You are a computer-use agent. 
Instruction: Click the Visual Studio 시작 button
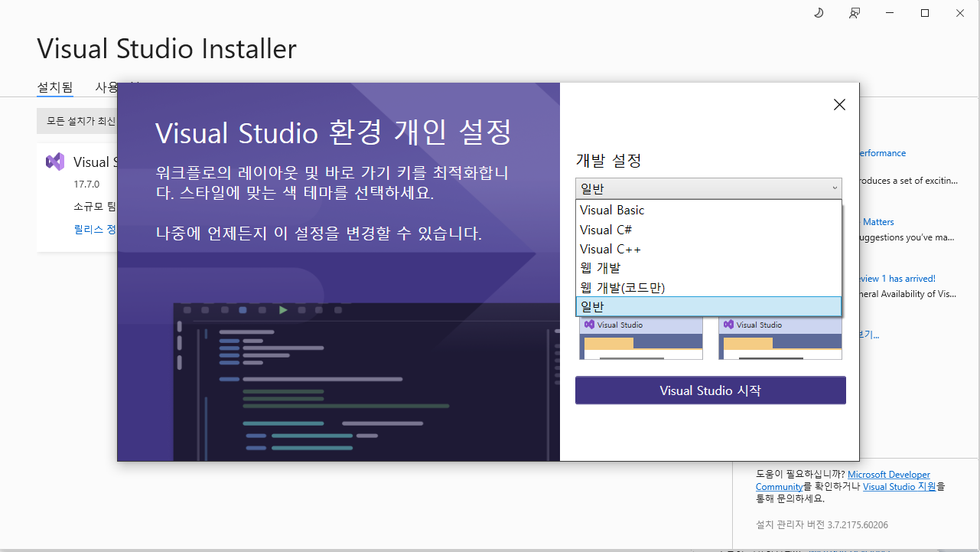click(x=711, y=390)
